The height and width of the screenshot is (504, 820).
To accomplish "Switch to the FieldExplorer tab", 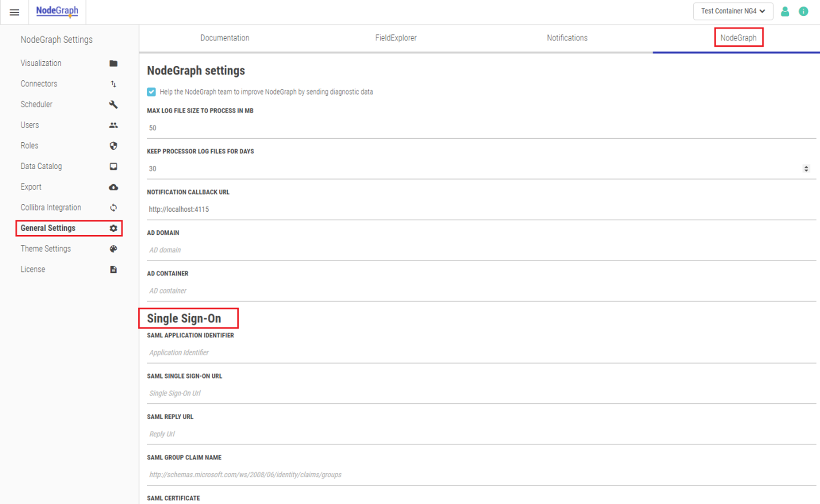I will pyautogui.click(x=396, y=38).
